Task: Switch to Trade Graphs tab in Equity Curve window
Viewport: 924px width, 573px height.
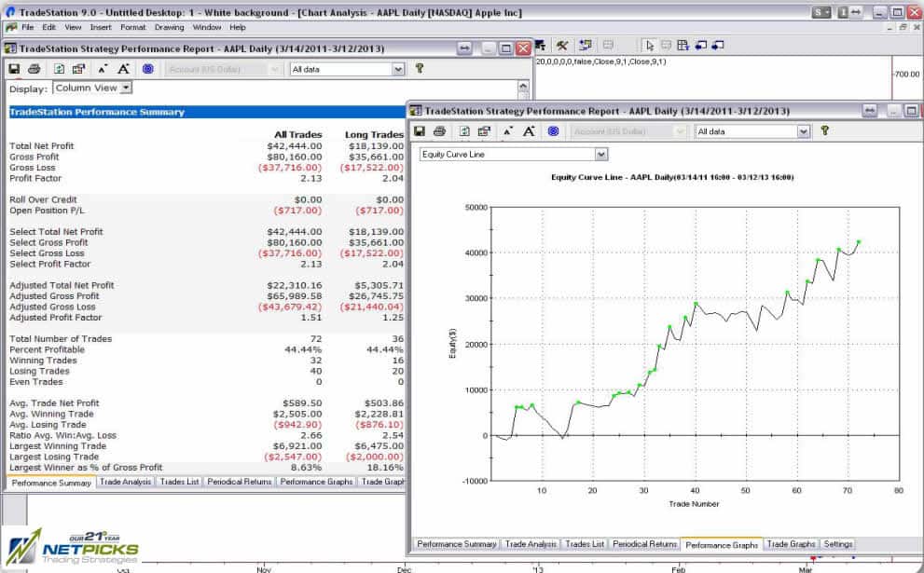Action: [x=791, y=544]
